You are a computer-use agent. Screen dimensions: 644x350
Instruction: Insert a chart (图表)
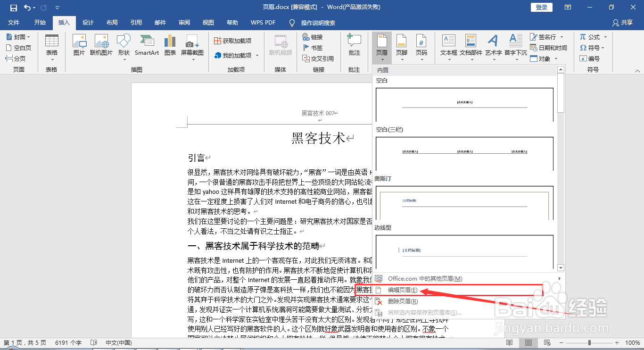point(170,46)
